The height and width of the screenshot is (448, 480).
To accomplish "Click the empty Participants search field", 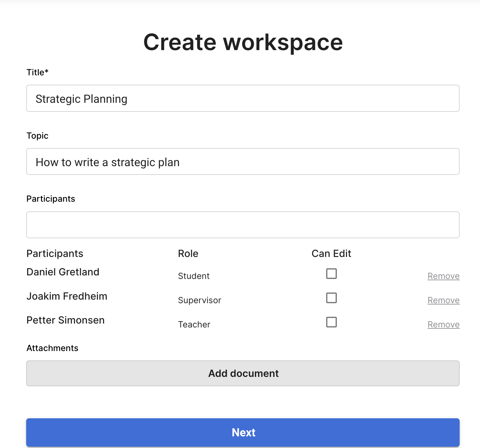I will (x=243, y=225).
